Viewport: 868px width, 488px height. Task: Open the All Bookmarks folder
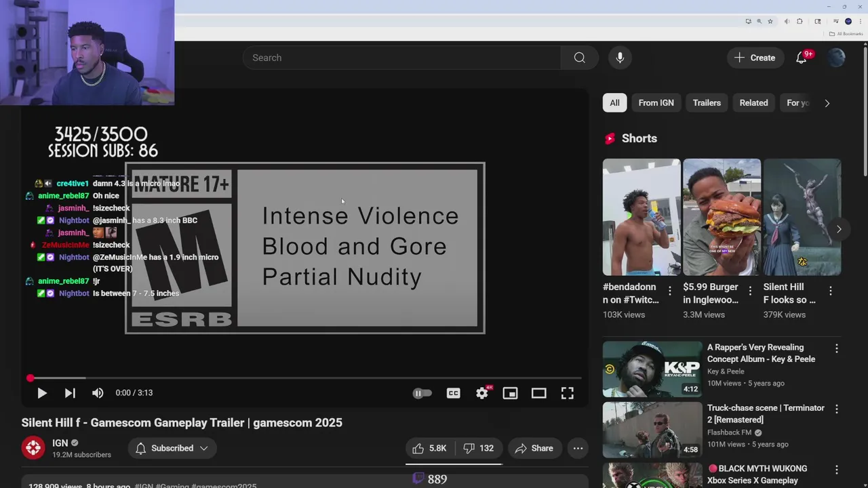coord(845,34)
